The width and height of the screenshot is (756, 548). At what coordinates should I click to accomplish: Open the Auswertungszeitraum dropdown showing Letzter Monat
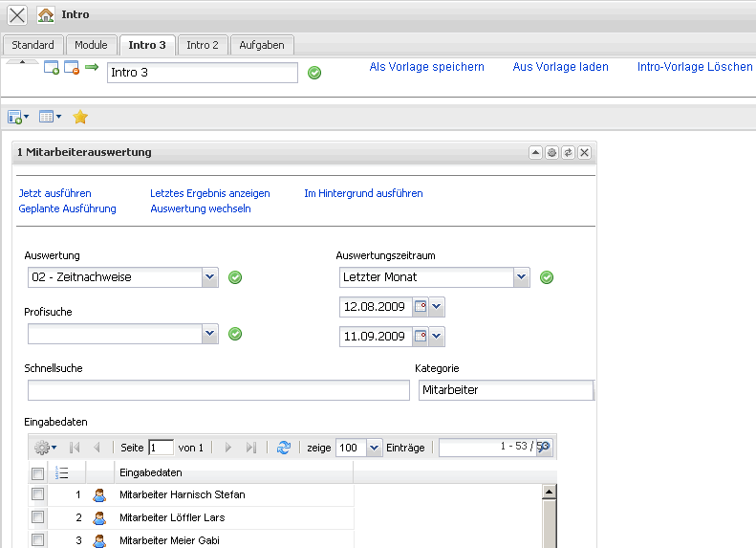pyautogui.click(x=521, y=277)
